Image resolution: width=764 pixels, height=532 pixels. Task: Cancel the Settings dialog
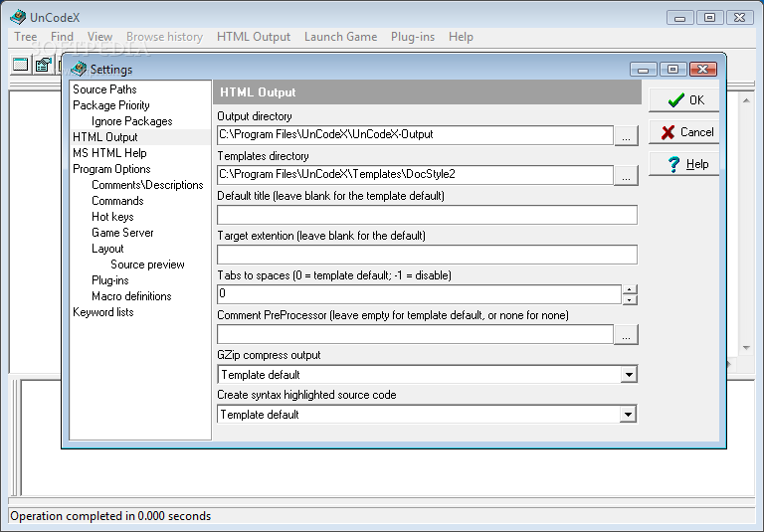tap(684, 132)
